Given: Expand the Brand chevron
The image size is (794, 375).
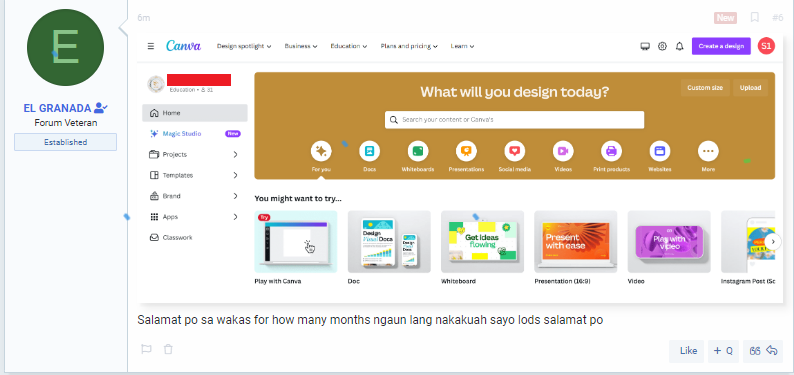Looking at the screenshot, I should (235, 196).
